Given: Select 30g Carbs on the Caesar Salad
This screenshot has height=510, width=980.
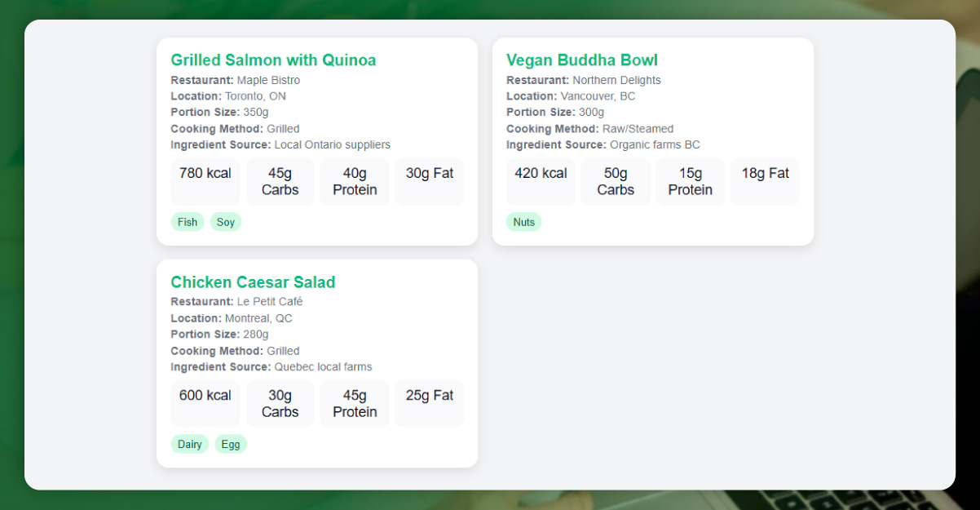Looking at the screenshot, I should point(280,403).
